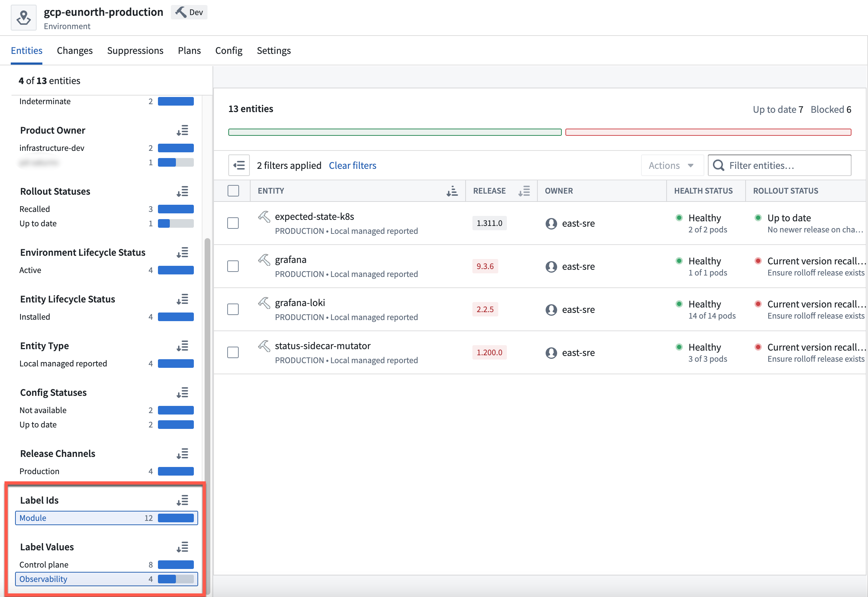
Task: Sort the Label Ids filter group
Action: 182,500
